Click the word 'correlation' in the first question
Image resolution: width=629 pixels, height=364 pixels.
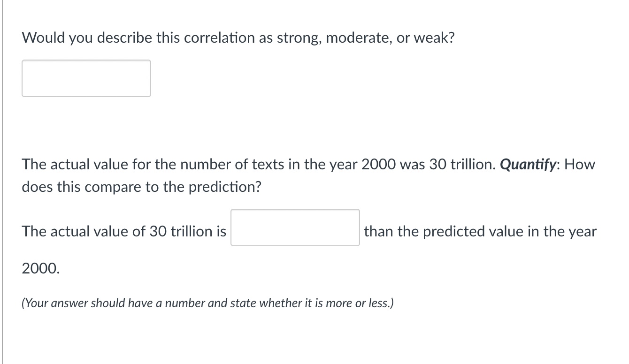(219, 38)
